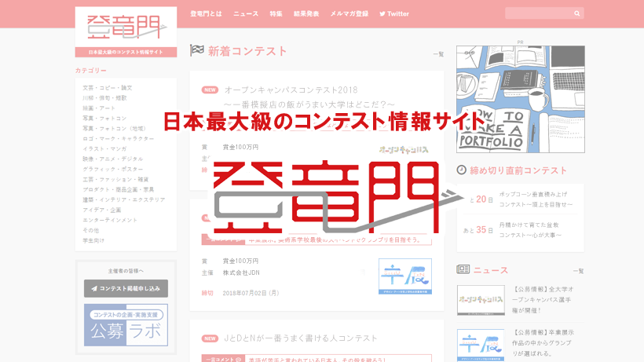
Task: Open the 建築・インテリア・エクステリア category
Action: 123,199
